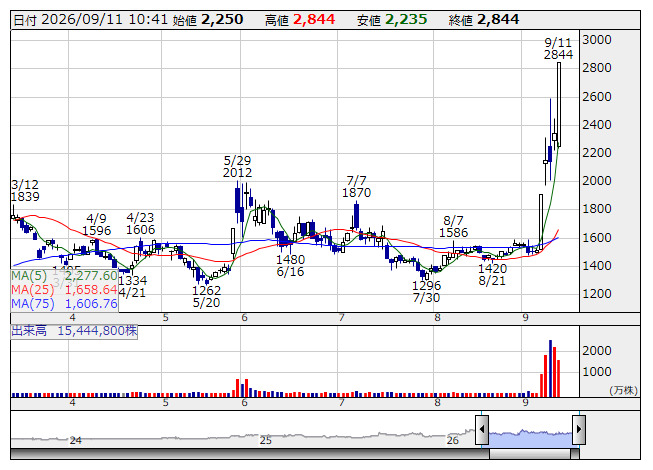
Task: Click the 5/29 2012 peak annotation
Action: click(237, 167)
